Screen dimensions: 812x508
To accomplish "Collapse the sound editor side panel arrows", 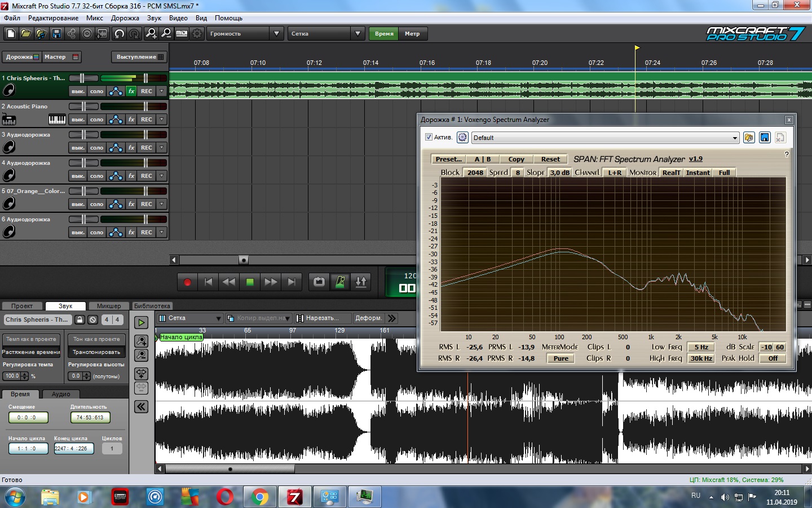I will click(141, 406).
